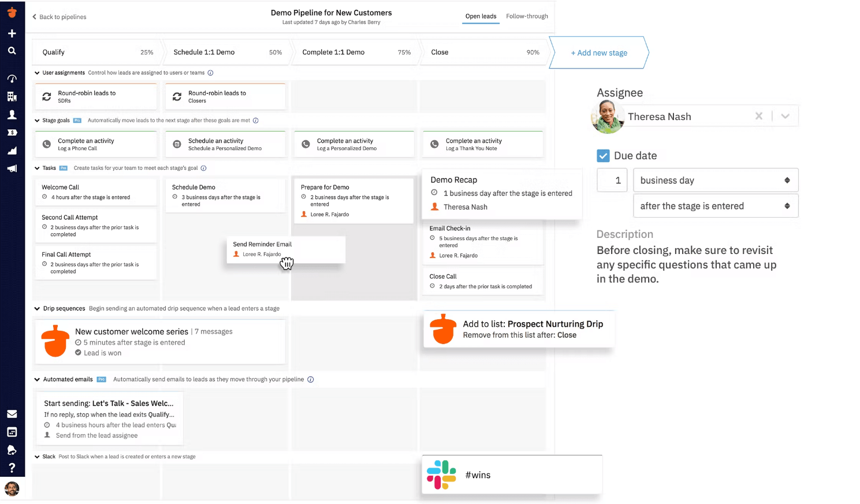Open the dashboard gauge icon in the sidebar

[12, 79]
